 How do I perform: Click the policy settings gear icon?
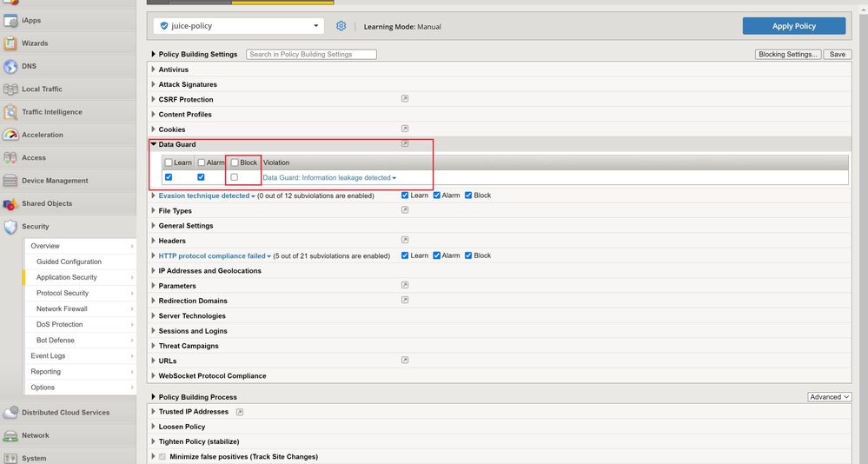[341, 26]
